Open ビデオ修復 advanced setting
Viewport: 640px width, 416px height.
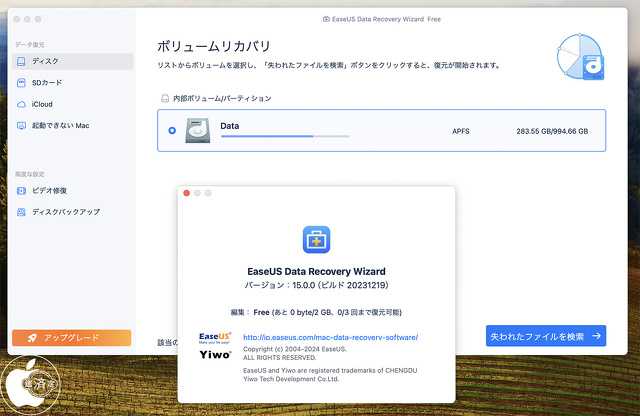[x=72, y=191]
